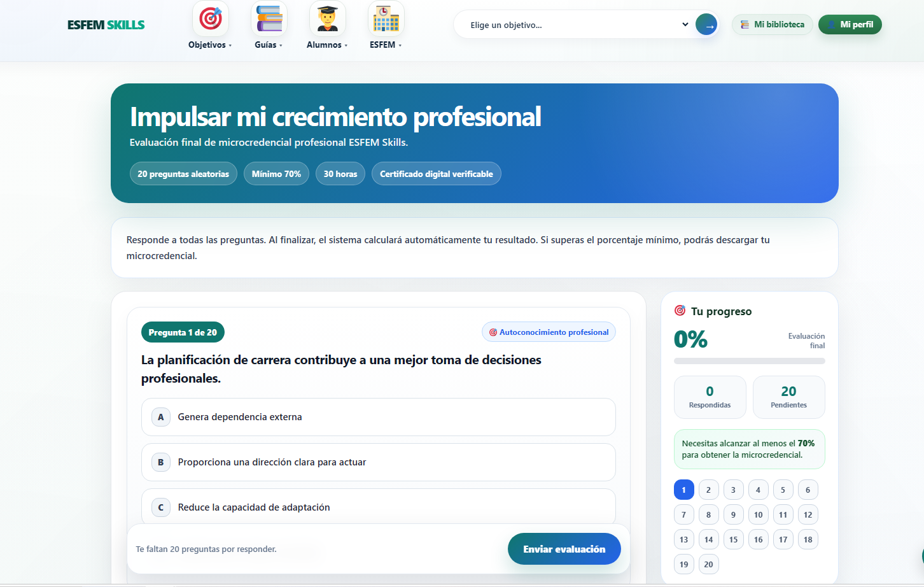Click the Impulsar mi crecimiento profesional heading

coord(335,117)
